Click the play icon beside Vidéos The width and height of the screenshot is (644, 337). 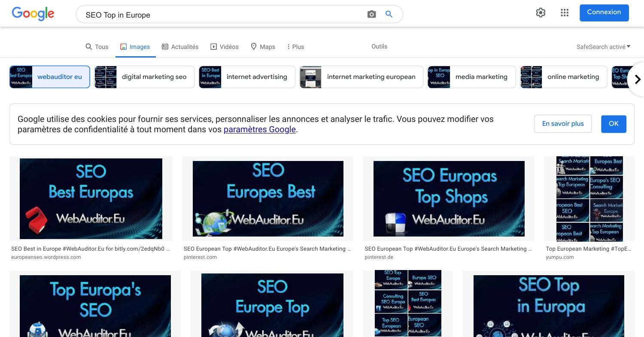click(214, 46)
